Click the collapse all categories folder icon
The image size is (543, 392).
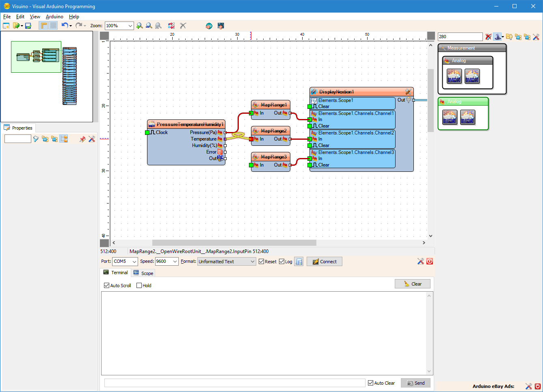click(527, 37)
